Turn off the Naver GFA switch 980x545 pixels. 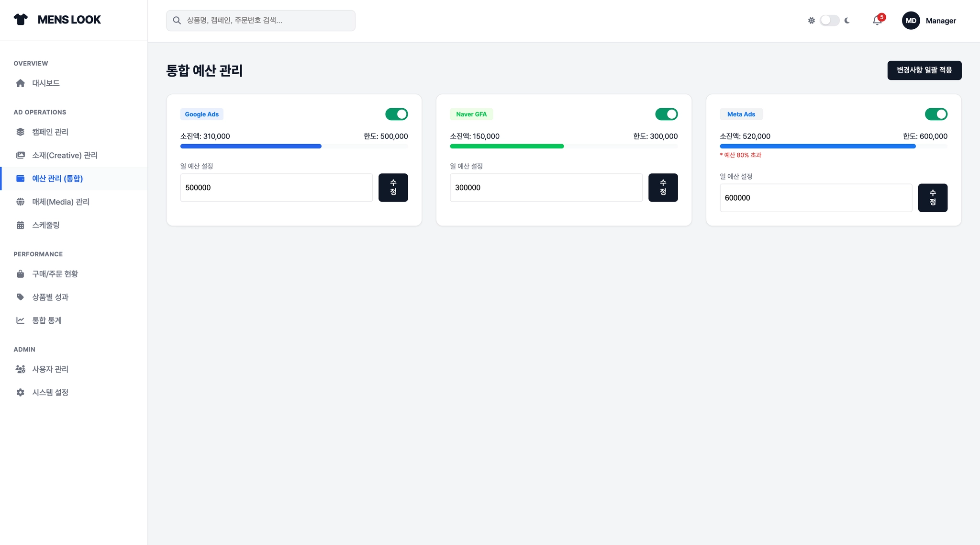666,114
